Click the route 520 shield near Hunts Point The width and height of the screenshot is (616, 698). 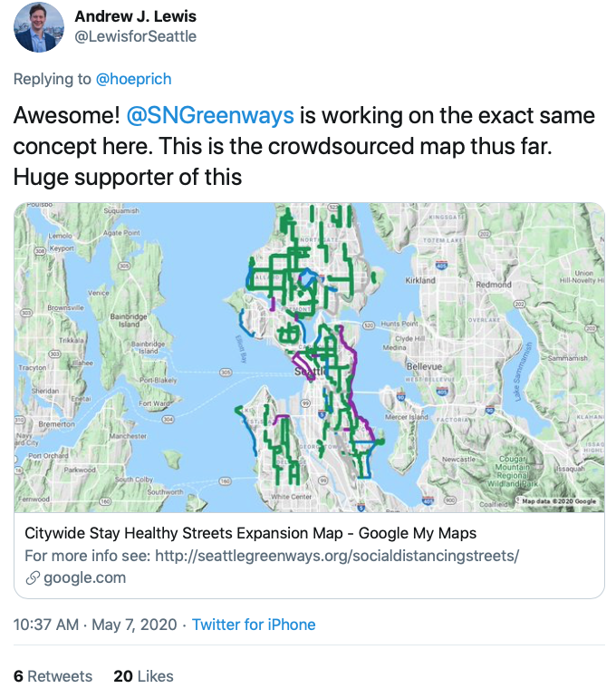coord(370,325)
